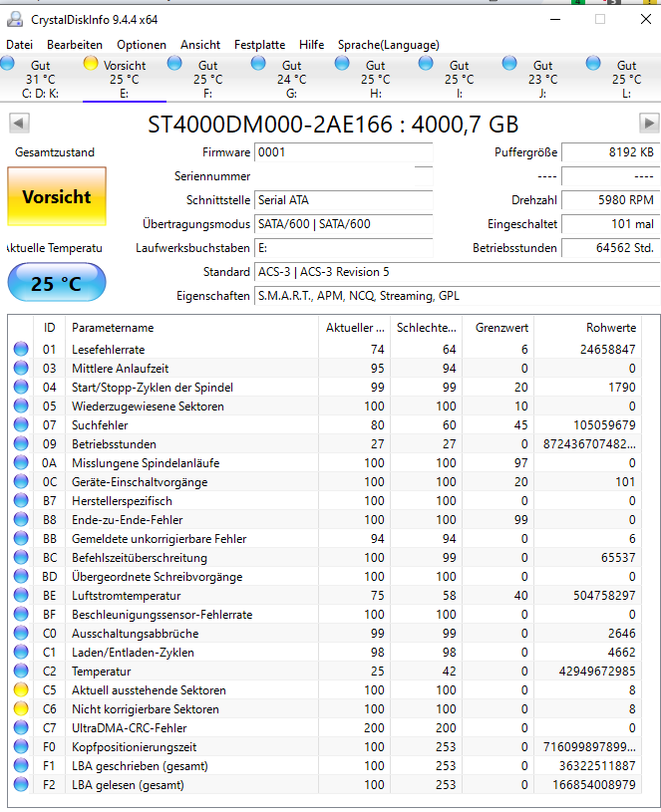The width and height of the screenshot is (661, 812).
Task: Open the Hilfe menu
Action: click(311, 45)
